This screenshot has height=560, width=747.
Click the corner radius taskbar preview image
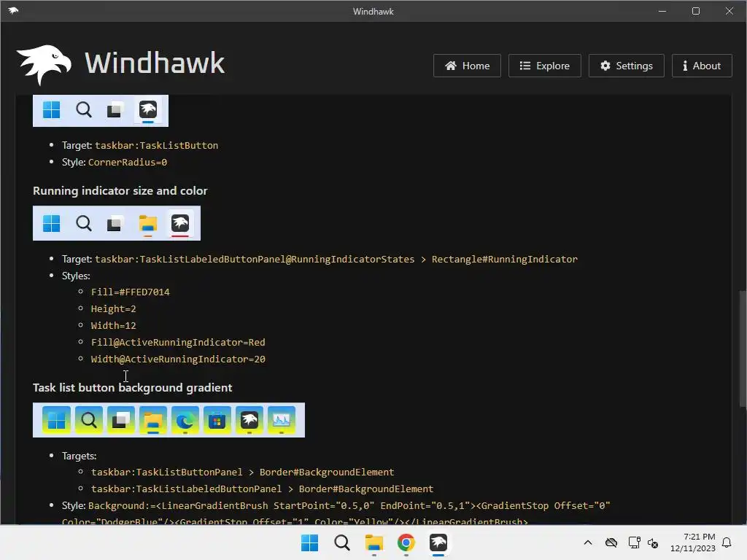tap(101, 111)
